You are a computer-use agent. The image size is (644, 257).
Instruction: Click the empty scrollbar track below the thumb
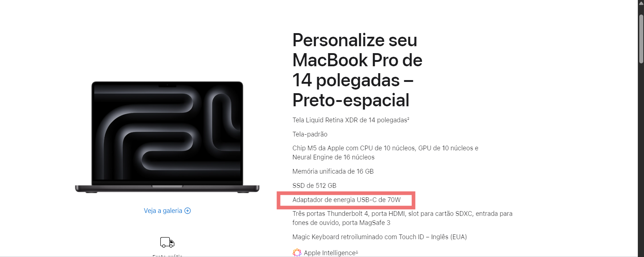(x=641, y=160)
